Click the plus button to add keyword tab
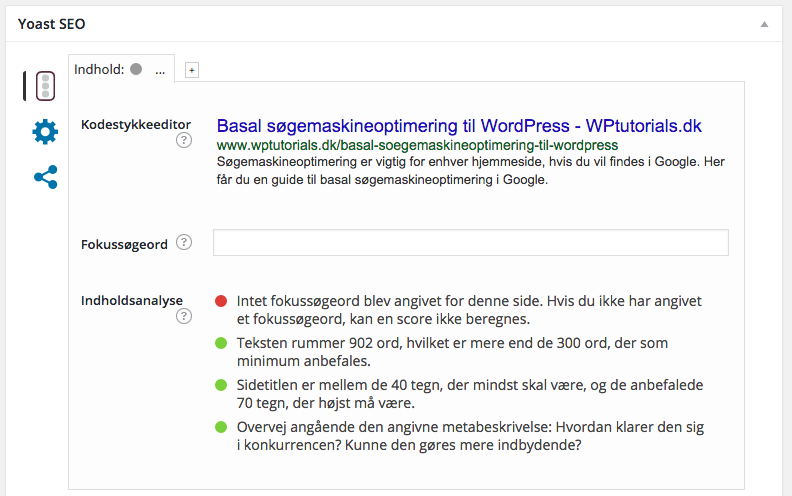 point(192,70)
